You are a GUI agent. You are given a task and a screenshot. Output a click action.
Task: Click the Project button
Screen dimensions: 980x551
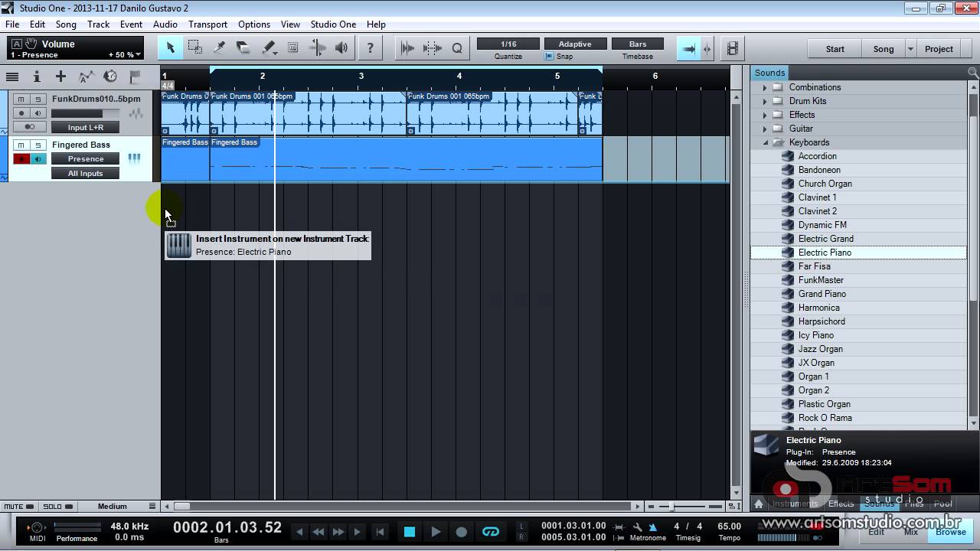click(x=939, y=49)
